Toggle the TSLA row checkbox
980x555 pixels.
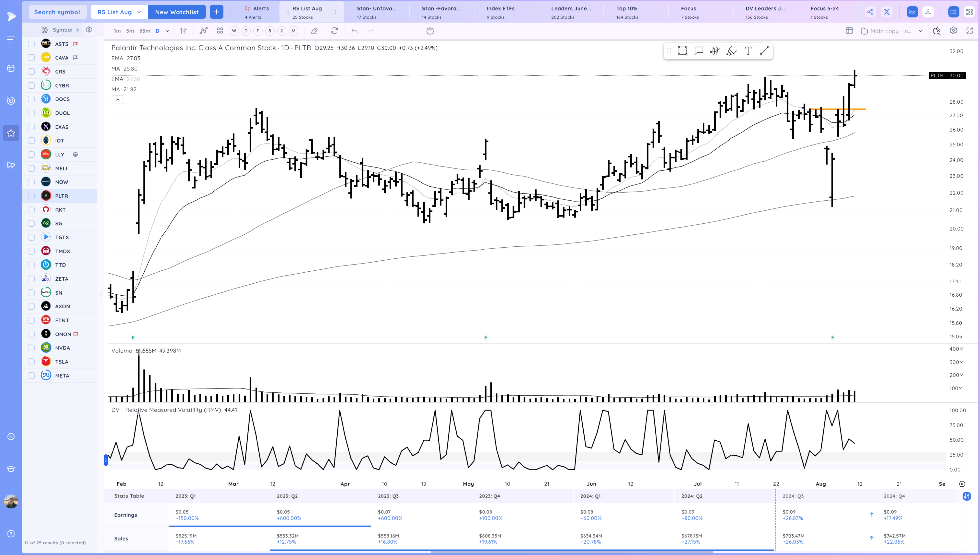point(31,362)
